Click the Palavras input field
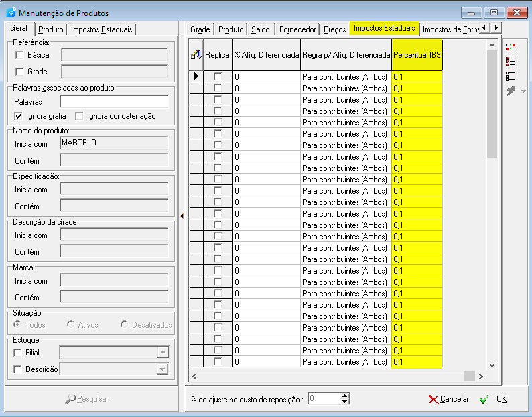532x417 pixels. [x=114, y=102]
